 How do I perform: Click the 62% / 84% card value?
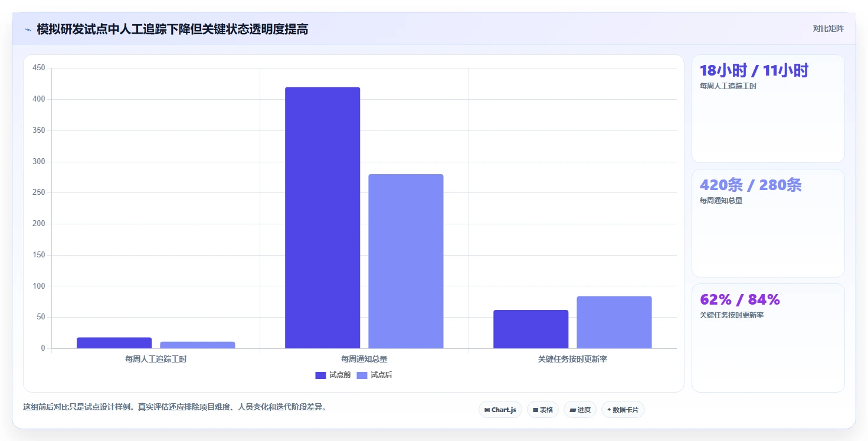click(740, 300)
